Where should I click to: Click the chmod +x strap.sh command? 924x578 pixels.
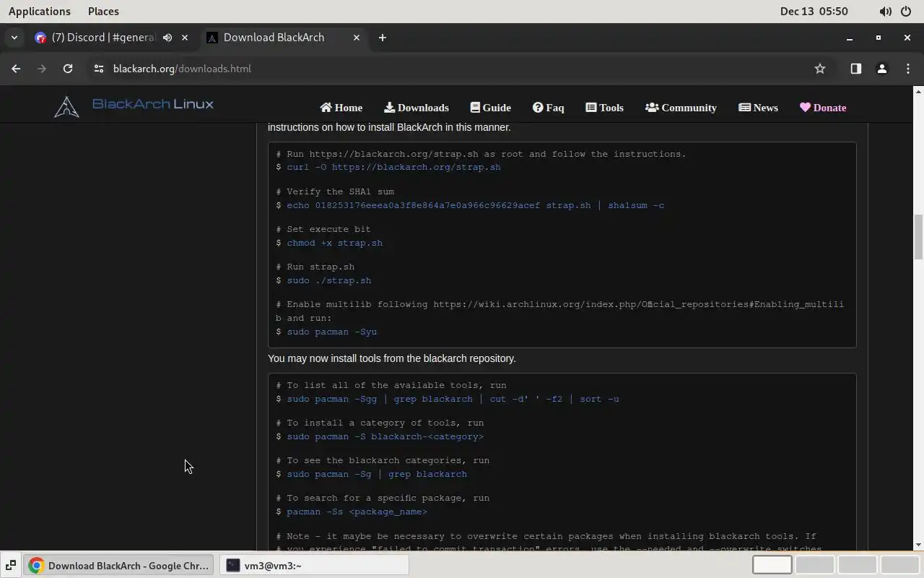pos(334,243)
